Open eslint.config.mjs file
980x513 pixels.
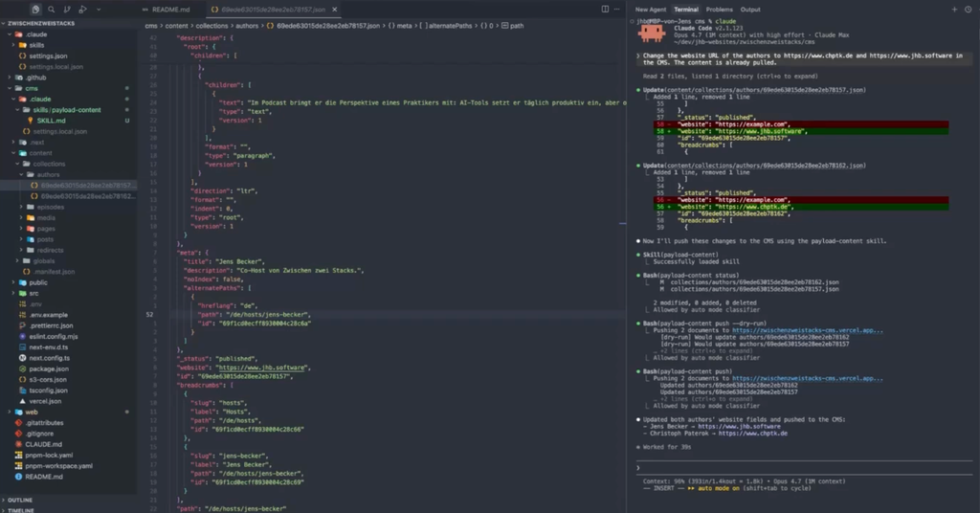[53, 336]
